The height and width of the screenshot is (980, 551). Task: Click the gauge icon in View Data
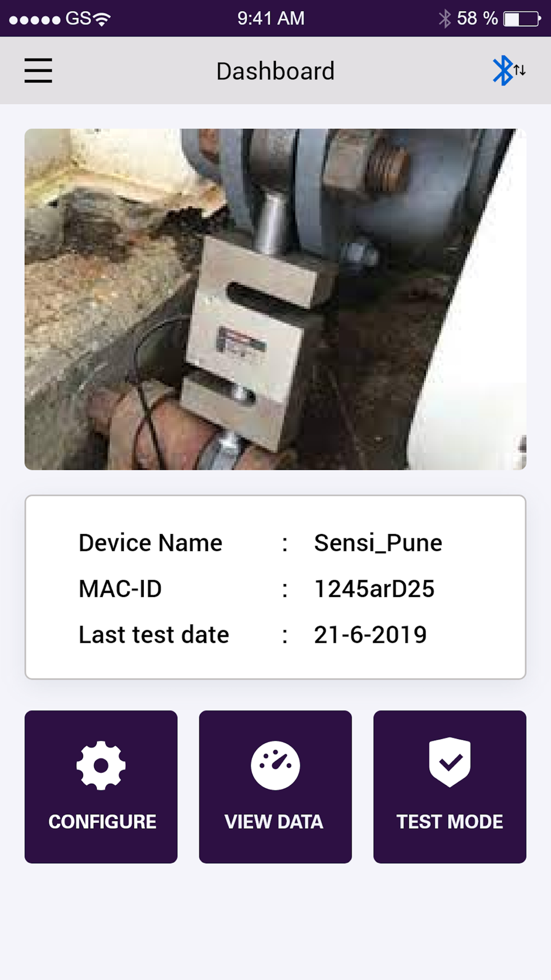[x=275, y=766]
